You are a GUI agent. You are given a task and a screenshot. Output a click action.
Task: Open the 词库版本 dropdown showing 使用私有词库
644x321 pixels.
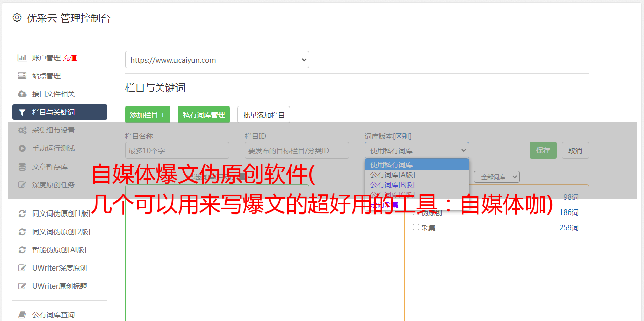417,150
